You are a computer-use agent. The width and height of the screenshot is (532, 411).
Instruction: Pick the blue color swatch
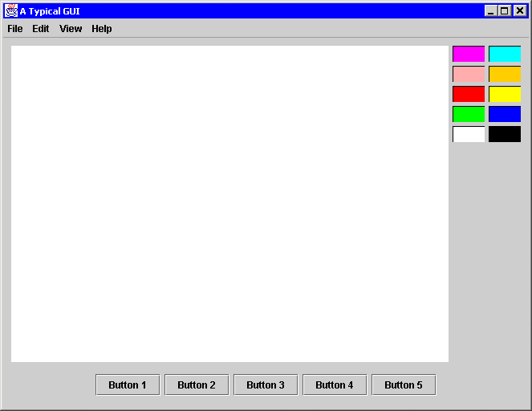[x=505, y=114]
